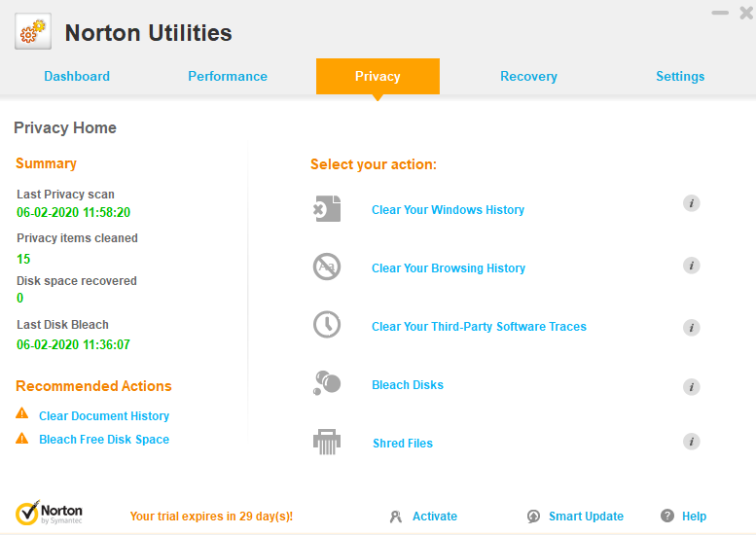Launch the Shred Files action
This screenshot has width=756, height=535.
pos(403,443)
